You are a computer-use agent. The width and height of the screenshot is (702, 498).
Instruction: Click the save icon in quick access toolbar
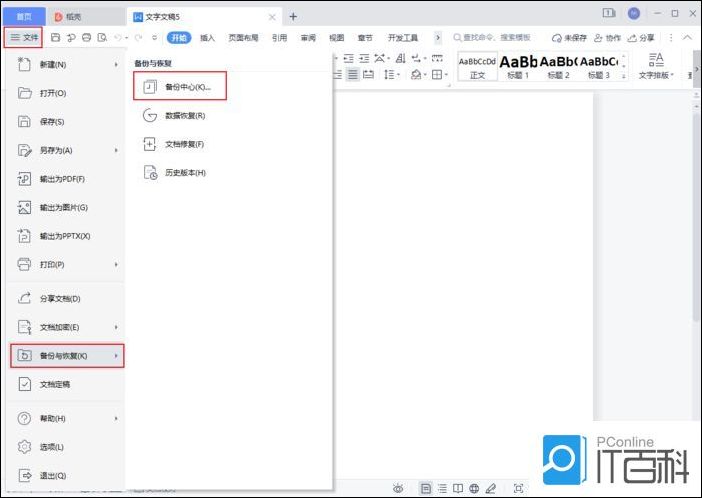(56, 38)
